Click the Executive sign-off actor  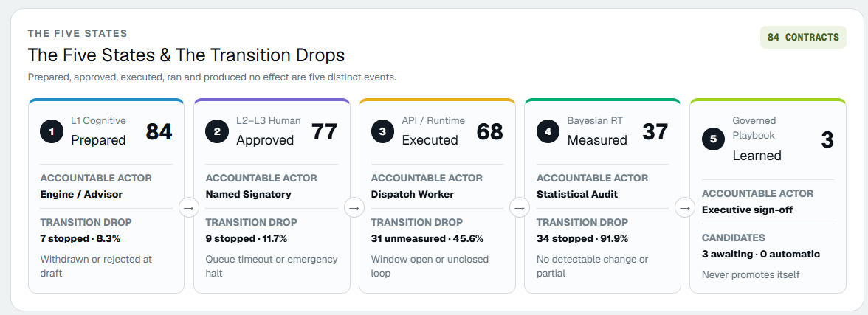[747, 210]
